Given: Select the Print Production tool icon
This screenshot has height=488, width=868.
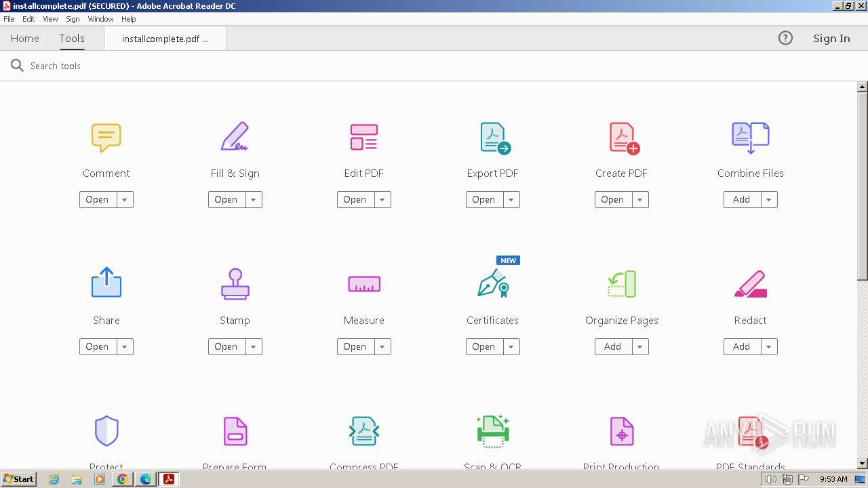Looking at the screenshot, I should 621,431.
